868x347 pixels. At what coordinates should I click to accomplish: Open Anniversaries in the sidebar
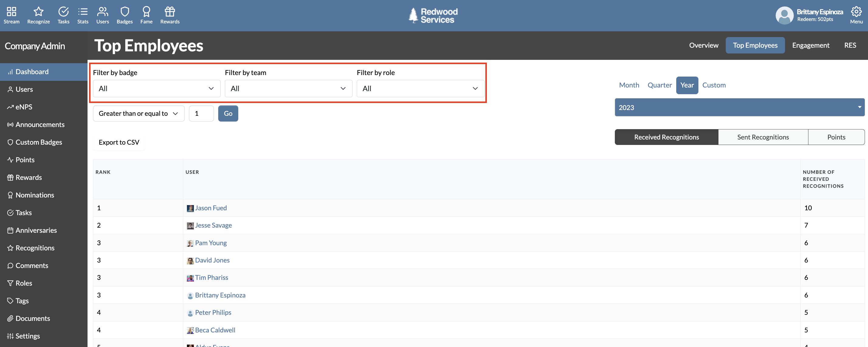click(x=44, y=230)
